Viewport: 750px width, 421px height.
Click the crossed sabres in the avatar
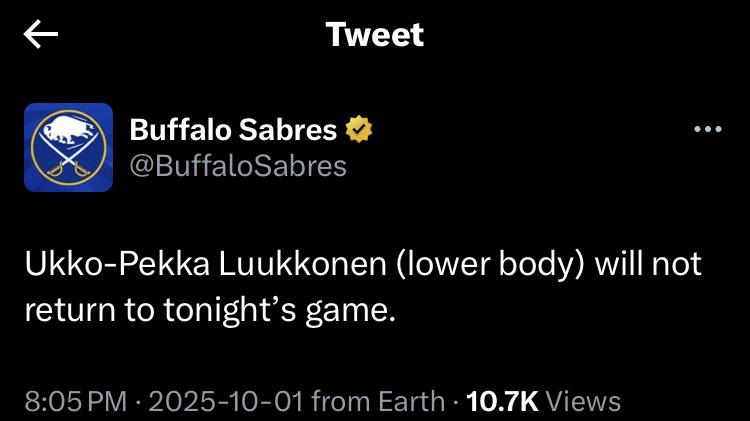click(68, 160)
